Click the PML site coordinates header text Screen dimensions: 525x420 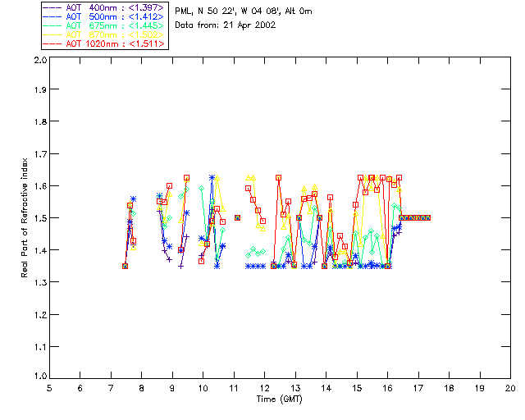(244, 11)
